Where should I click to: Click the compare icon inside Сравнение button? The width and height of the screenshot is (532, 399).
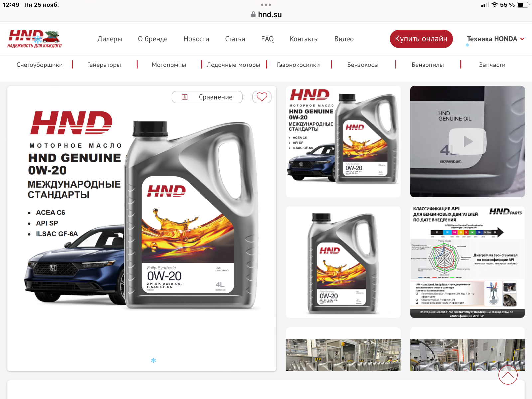[185, 97]
